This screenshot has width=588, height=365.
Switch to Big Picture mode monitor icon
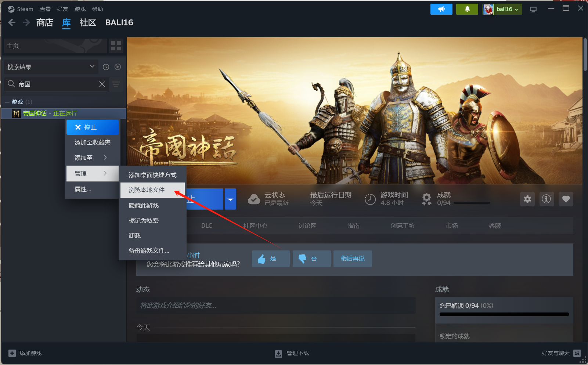[x=533, y=10]
